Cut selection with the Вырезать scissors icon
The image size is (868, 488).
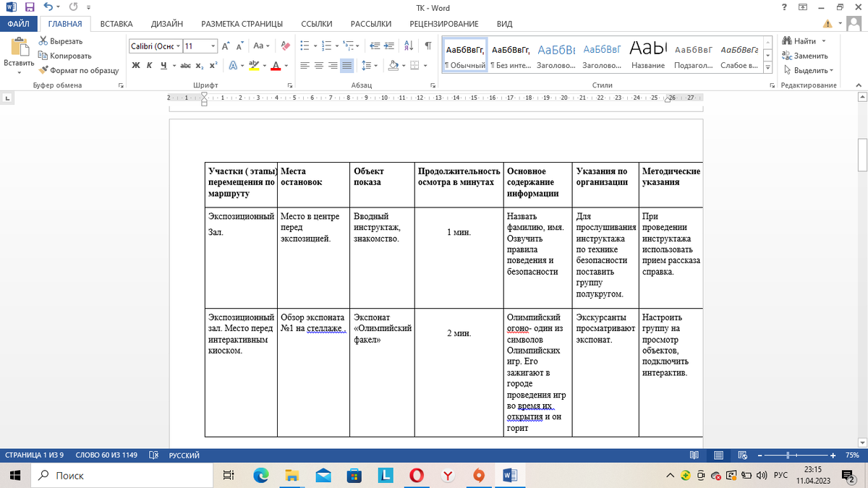click(43, 41)
